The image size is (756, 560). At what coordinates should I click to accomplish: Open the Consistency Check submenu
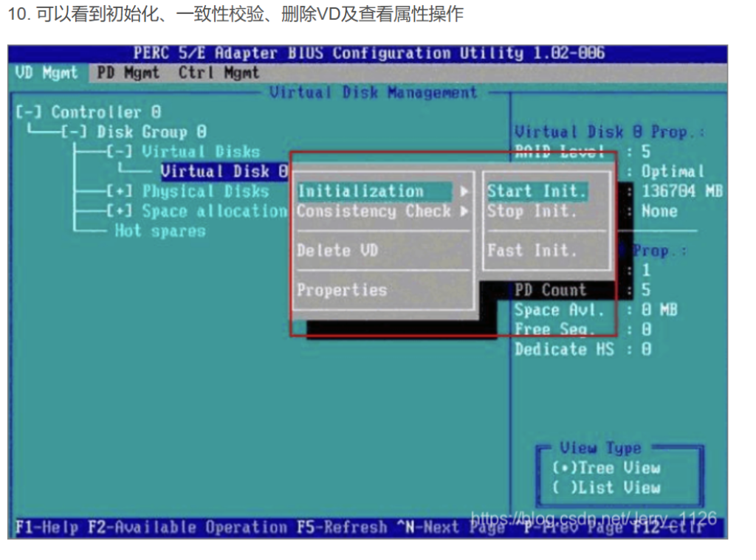[374, 211]
